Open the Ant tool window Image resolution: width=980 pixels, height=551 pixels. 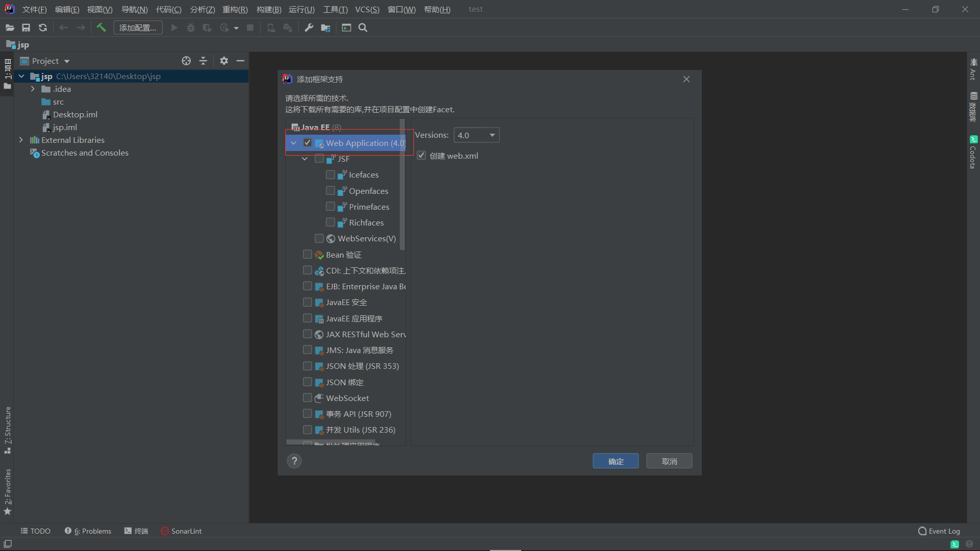coord(973,69)
